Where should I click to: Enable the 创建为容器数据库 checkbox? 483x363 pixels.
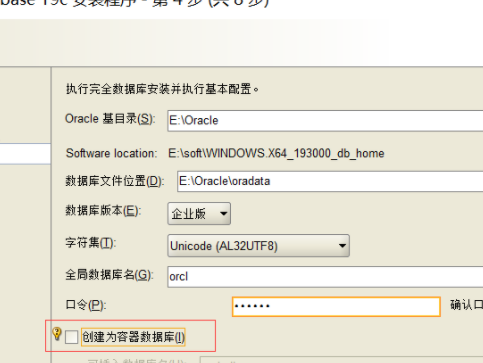click(x=71, y=337)
